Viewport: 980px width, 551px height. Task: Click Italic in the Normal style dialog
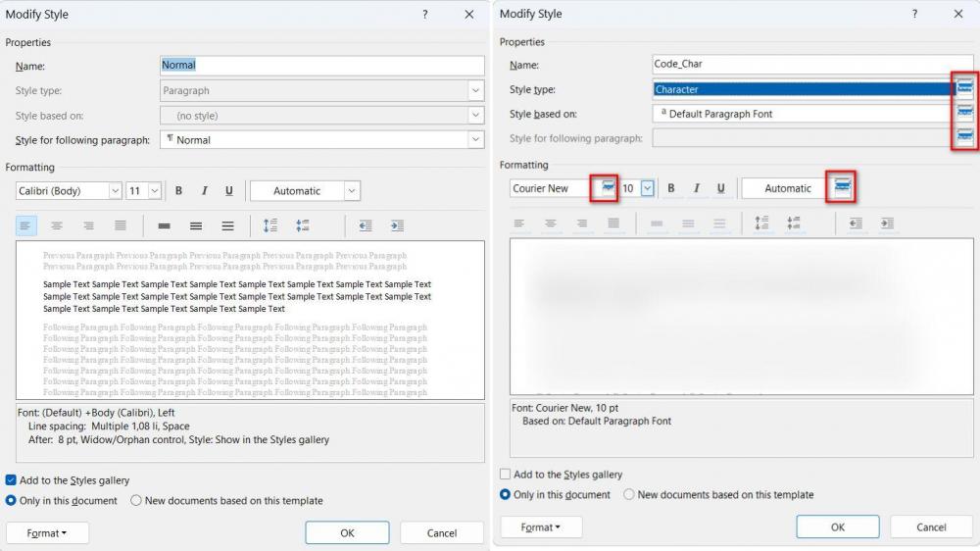click(x=204, y=191)
